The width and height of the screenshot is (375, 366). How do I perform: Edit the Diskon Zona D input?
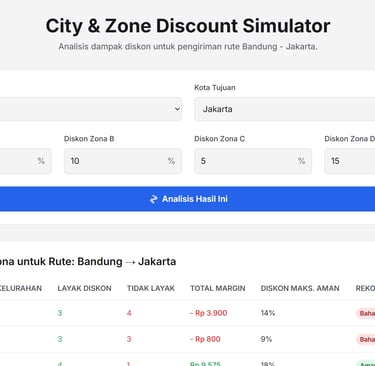(350, 161)
